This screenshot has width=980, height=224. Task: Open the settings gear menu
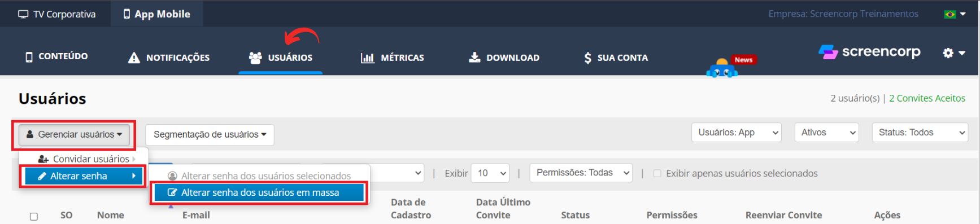point(953,53)
